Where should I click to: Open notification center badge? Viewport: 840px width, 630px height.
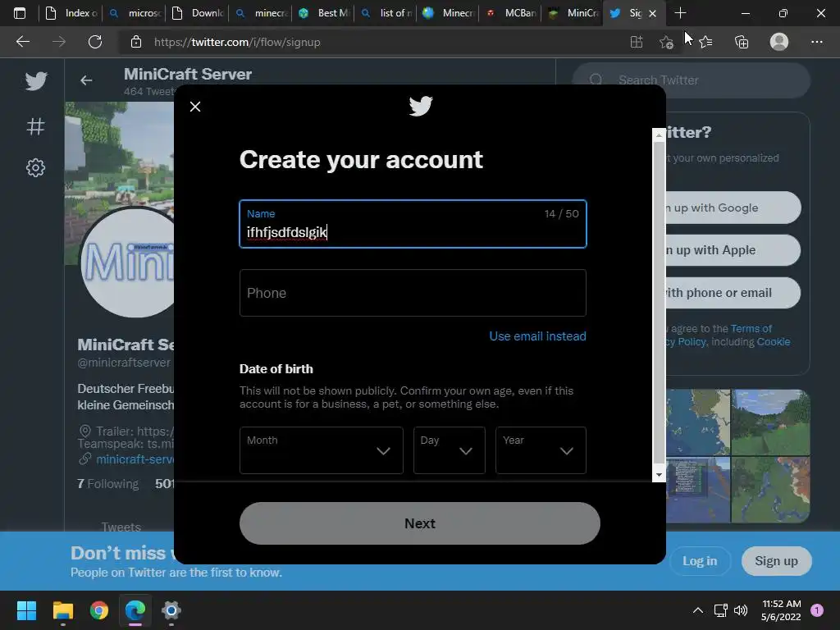(817, 610)
